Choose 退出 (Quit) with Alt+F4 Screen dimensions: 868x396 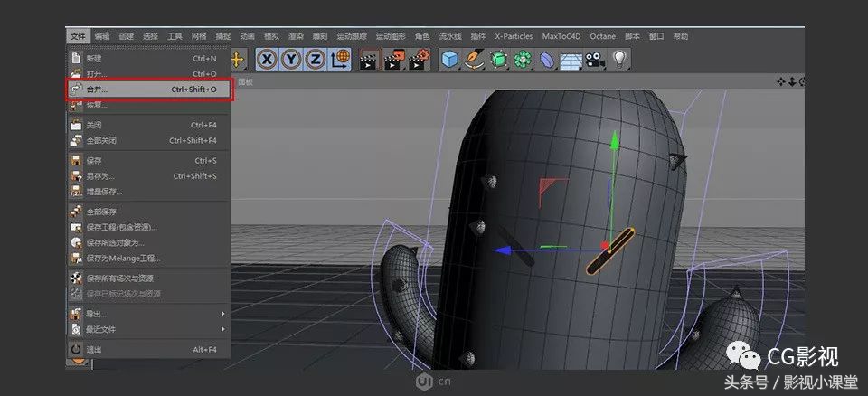(x=148, y=350)
